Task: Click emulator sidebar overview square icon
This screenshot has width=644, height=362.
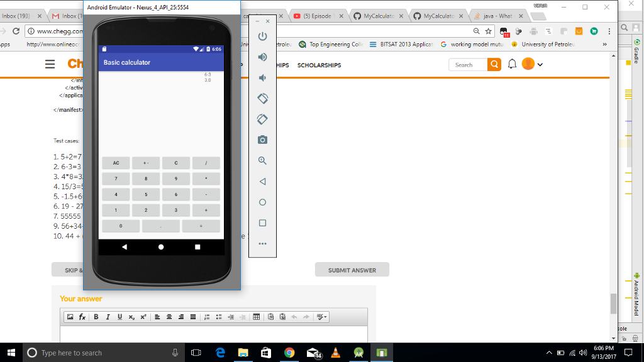Action: [x=262, y=223]
